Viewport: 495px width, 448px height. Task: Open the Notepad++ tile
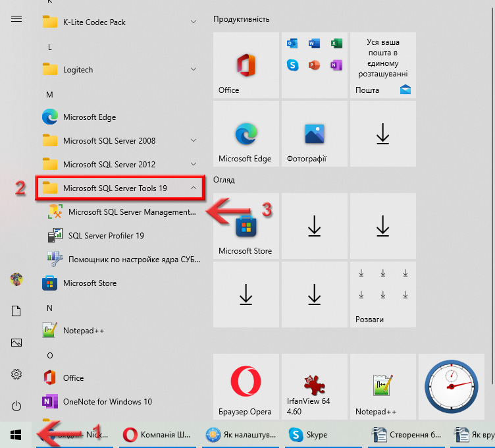click(383, 387)
